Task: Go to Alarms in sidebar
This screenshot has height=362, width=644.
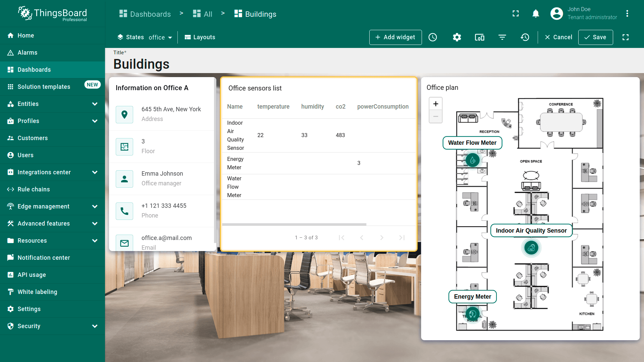Action: pyautogui.click(x=28, y=53)
